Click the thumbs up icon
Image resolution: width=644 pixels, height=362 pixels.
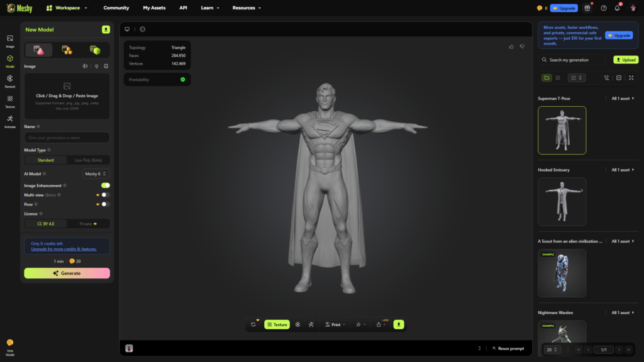(511, 47)
